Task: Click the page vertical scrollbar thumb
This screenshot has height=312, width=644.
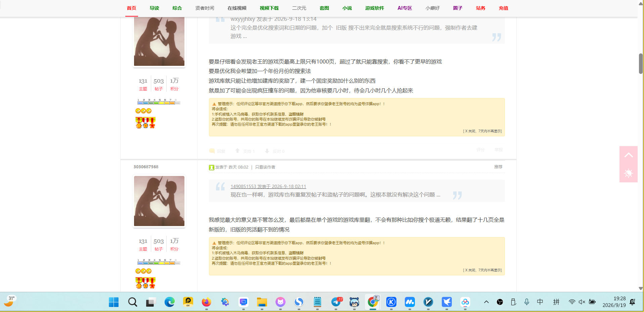Action: [641, 63]
